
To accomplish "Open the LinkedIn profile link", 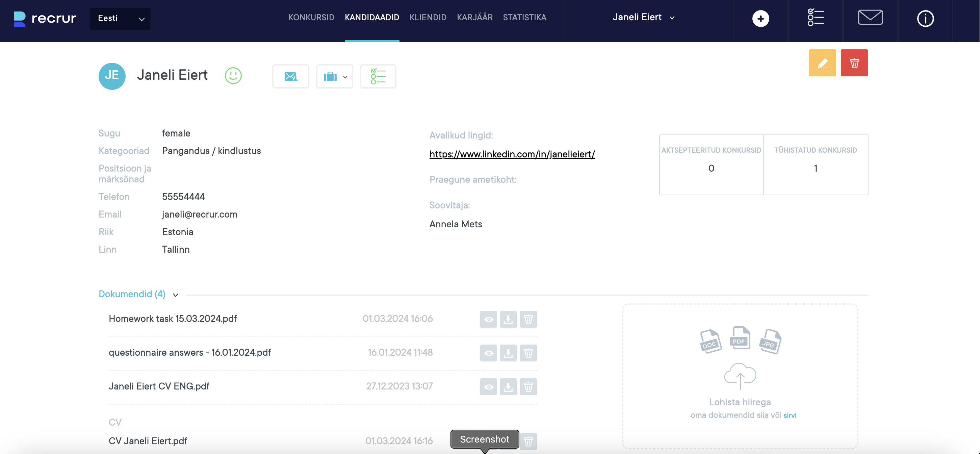I will click(512, 154).
